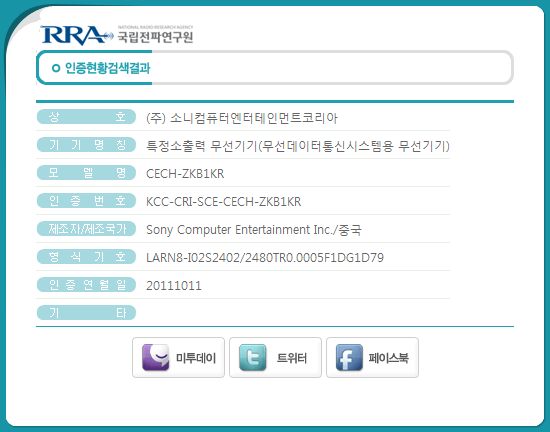Click the 모델명 label
The image size is (550, 432).
(x=86, y=173)
